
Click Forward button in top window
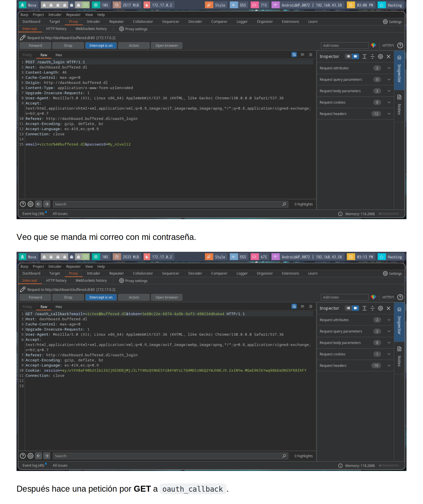35,46
